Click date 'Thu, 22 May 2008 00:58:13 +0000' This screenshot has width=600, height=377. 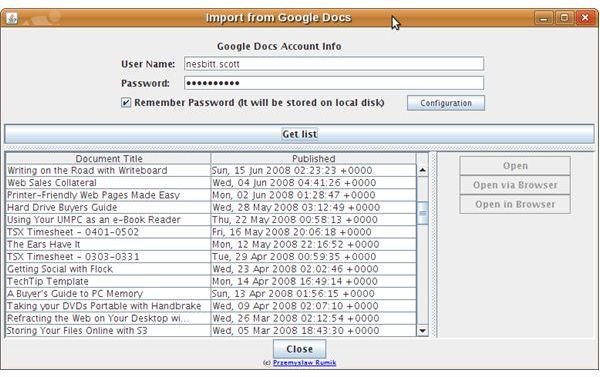313,220
